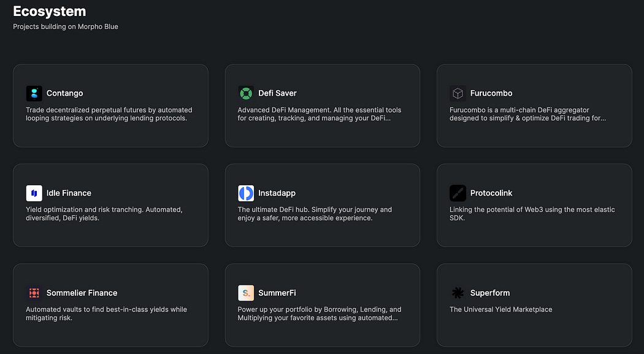This screenshot has height=354, width=644.
Task: Click the Instadapp blue logo icon
Action: click(x=245, y=193)
